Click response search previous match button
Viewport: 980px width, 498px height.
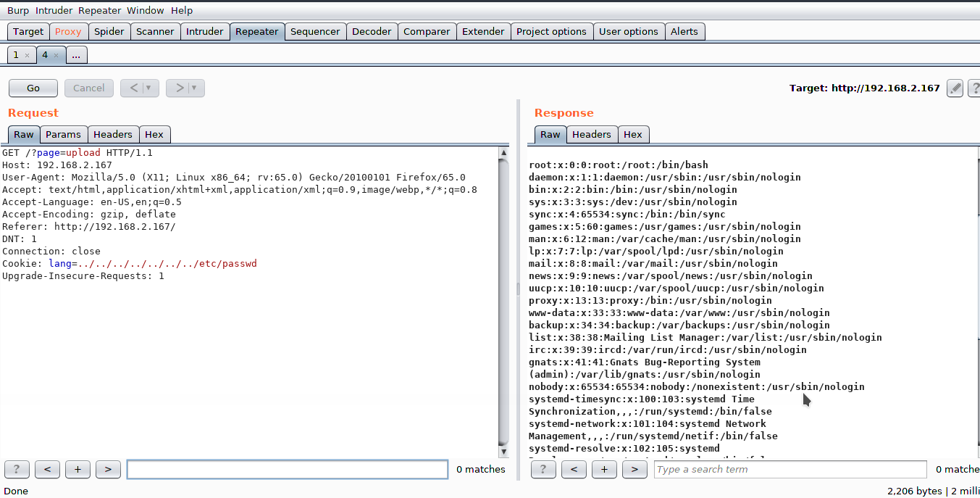[574, 469]
